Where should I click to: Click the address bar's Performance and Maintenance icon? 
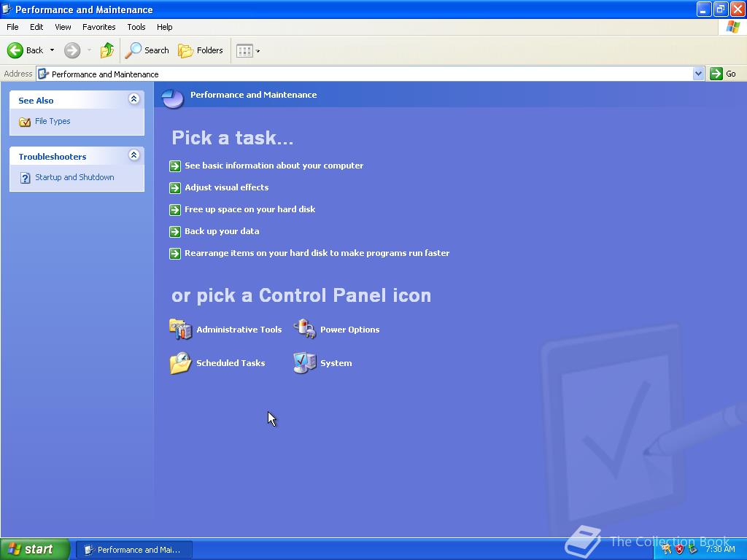(43, 74)
